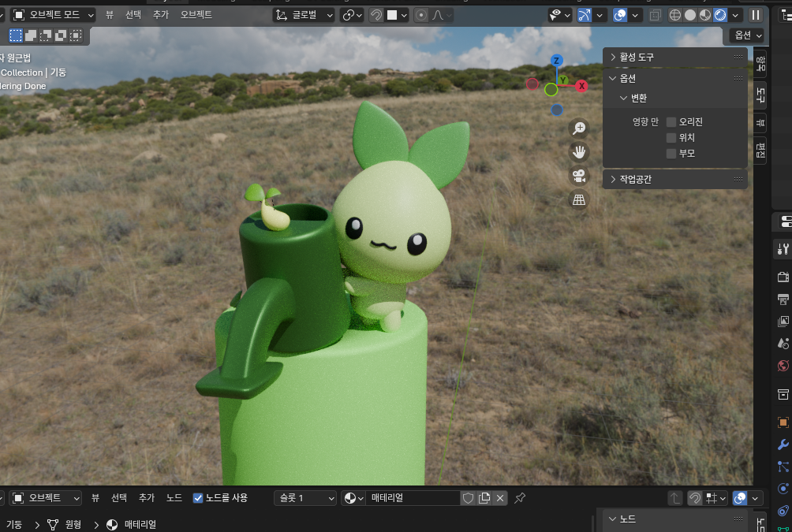The image size is (792, 532).
Task: Open the selectability and visibility dropdown
Action: pyautogui.click(x=559, y=15)
